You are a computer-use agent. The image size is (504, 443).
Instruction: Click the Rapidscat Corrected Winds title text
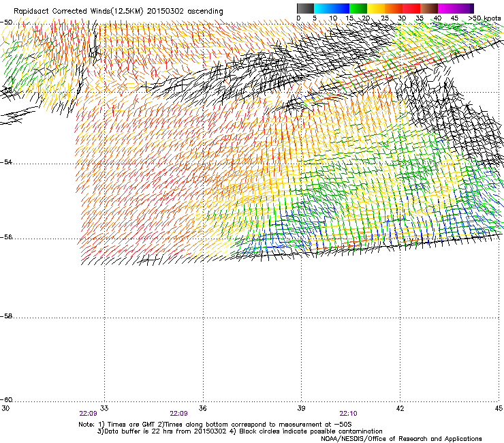pyautogui.click(x=119, y=12)
